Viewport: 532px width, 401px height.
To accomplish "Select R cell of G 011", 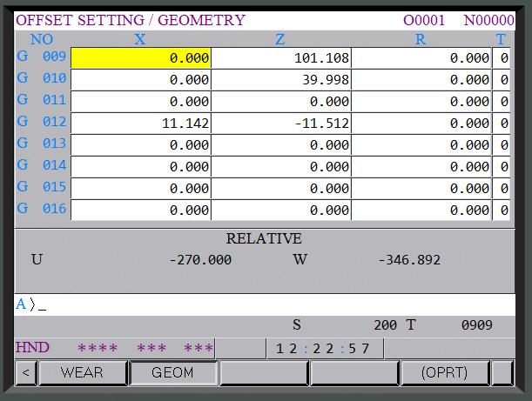I will tap(421, 102).
